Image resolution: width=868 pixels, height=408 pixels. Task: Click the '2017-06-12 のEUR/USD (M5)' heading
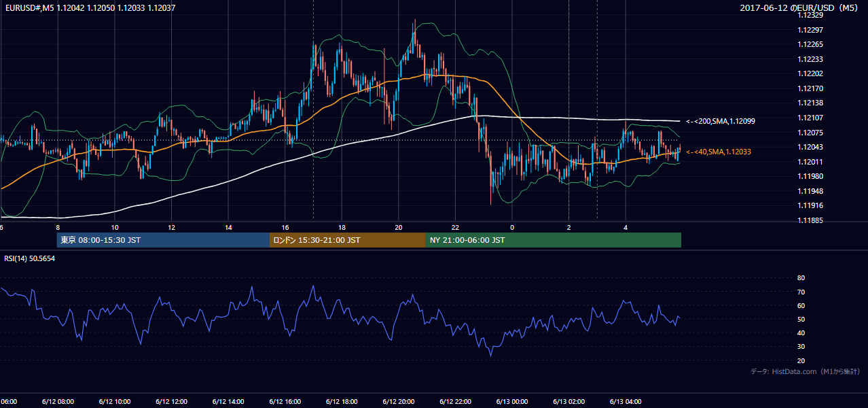point(799,7)
